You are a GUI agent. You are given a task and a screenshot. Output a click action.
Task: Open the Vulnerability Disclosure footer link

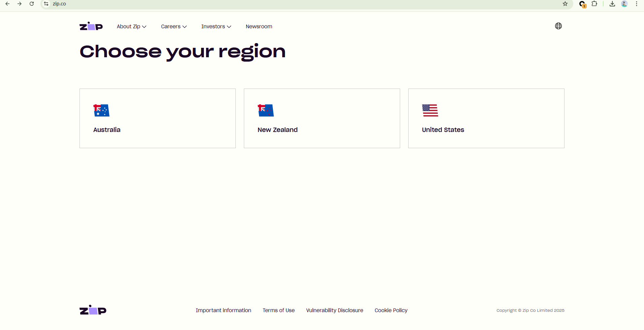point(334,310)
